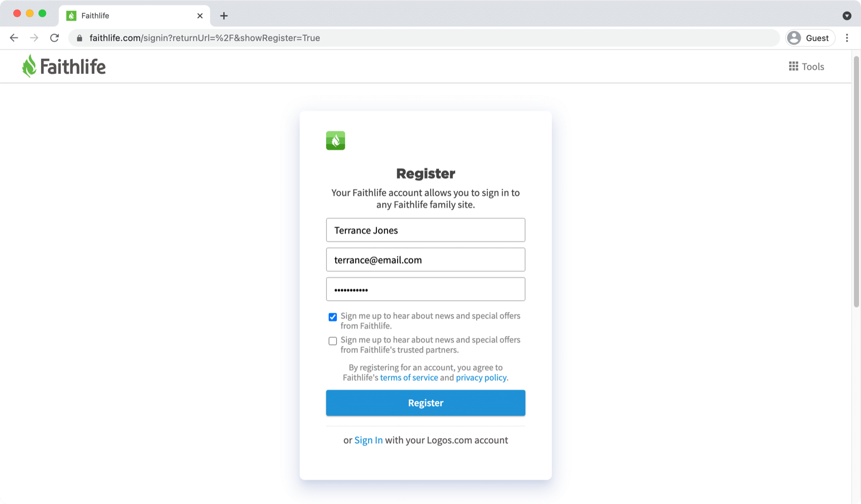This screenshot has height=504, width=861.
Task: Click the blue Register button
Action: coord(425,403)
